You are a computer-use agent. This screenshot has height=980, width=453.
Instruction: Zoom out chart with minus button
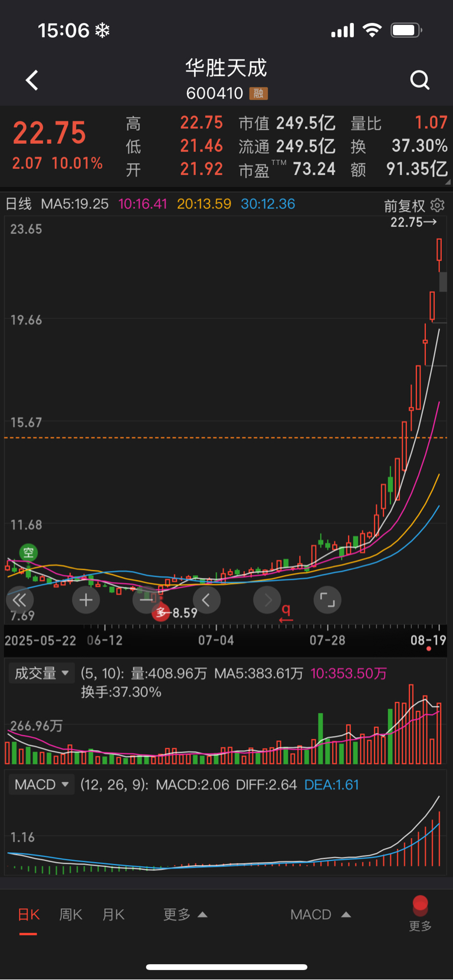146,600
